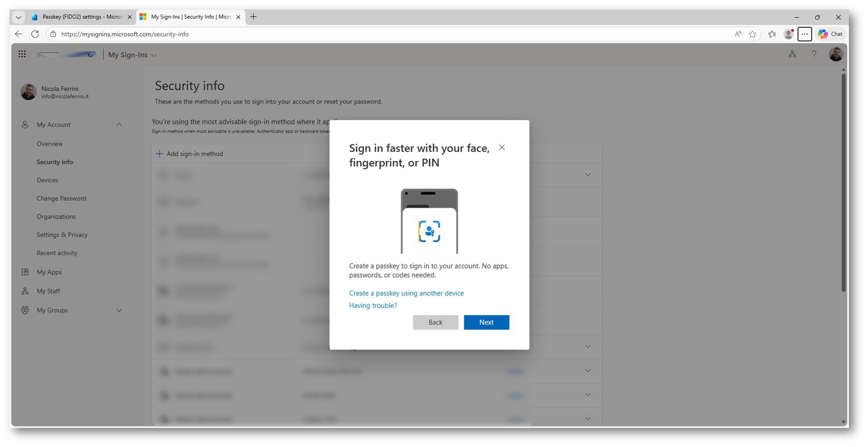Screen dimensions: 868x447
Task: Open the app launcher waffle icon
Action: click(x=22, y=54)
